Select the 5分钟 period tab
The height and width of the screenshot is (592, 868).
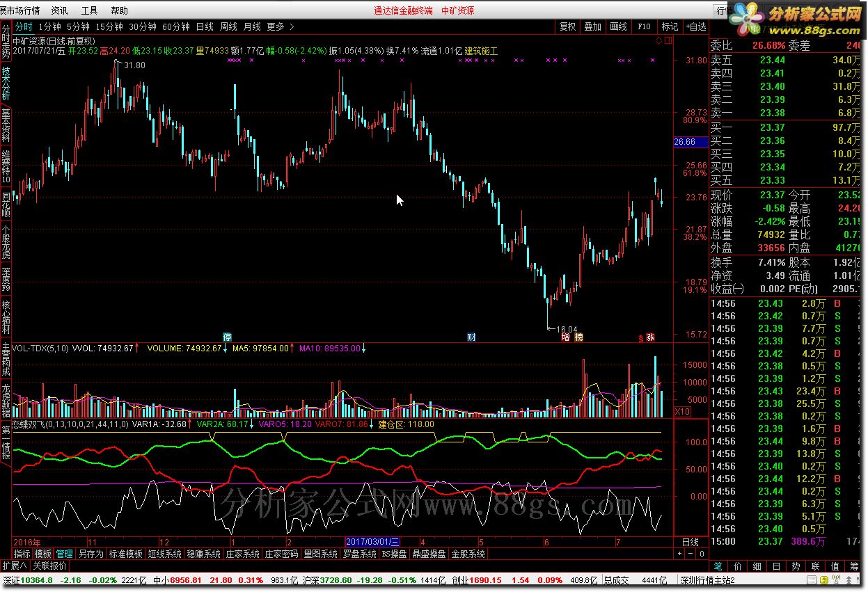tap(78, 27)
